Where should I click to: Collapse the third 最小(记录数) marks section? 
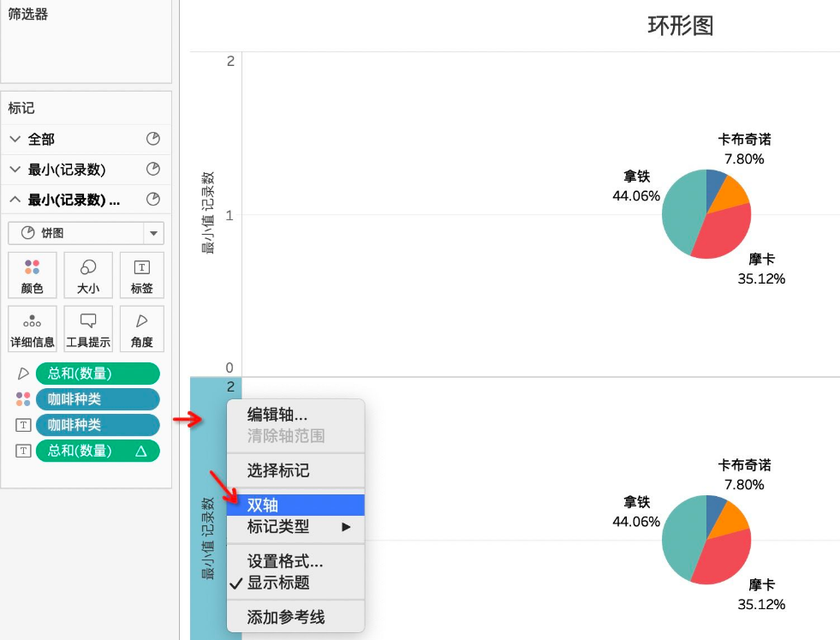(15, 200)
